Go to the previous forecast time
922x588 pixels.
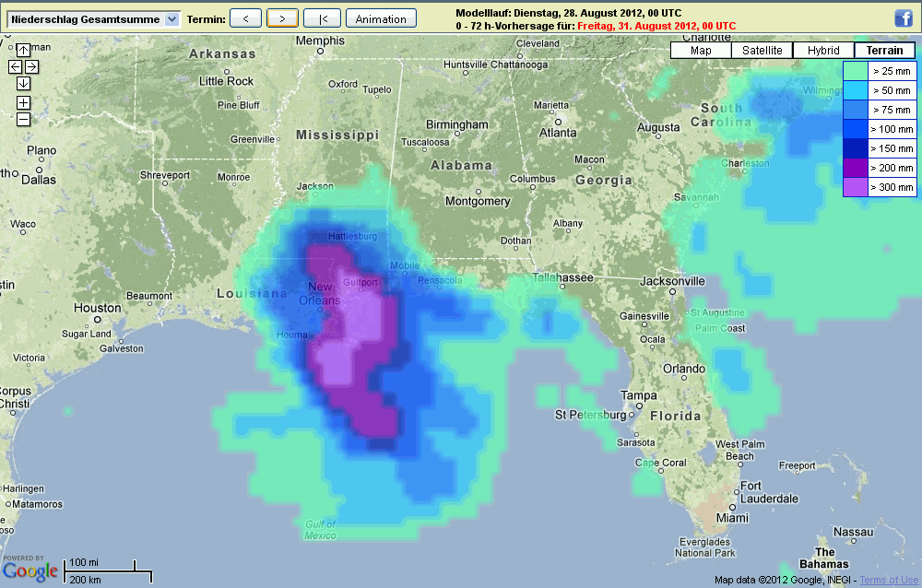point(246,18)
